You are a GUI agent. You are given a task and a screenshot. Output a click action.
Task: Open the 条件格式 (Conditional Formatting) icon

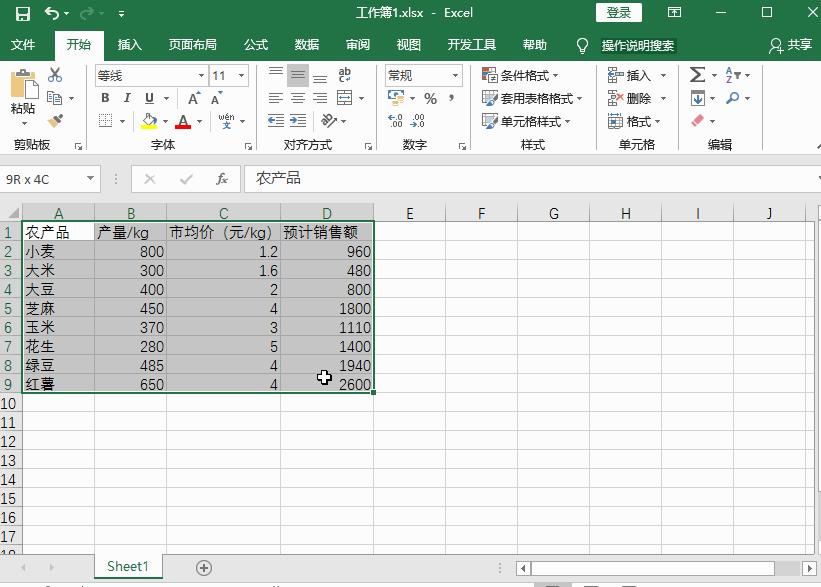pyautogui.click(x=490, y=74)
